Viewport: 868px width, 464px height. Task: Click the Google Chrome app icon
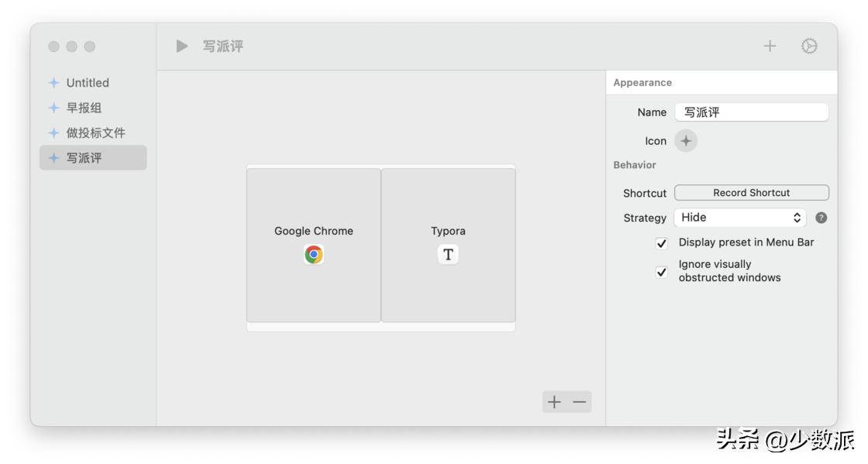pos(314,255)
